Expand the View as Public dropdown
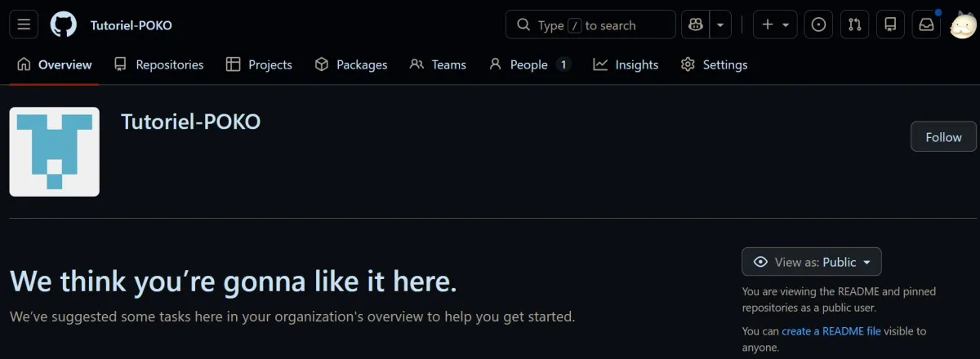980x359 pixels. point(811,262)
